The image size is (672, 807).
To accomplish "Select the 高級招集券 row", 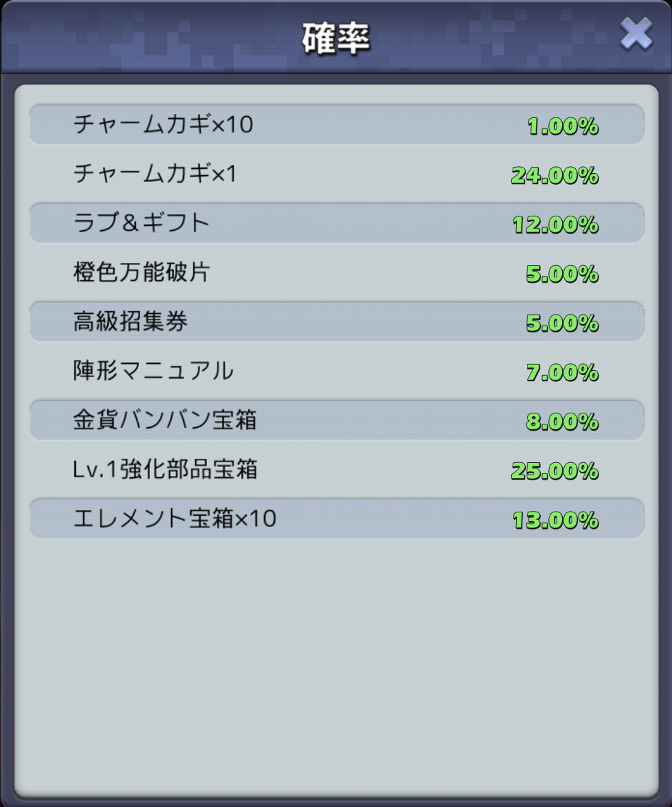I will 336,321.
